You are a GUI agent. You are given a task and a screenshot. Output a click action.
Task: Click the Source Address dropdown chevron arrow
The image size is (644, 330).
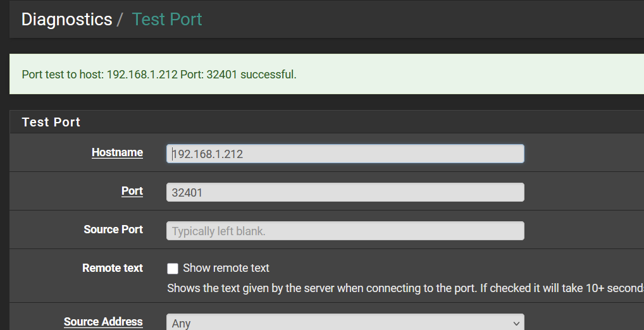pyautogui.click(x=516, y=324)
